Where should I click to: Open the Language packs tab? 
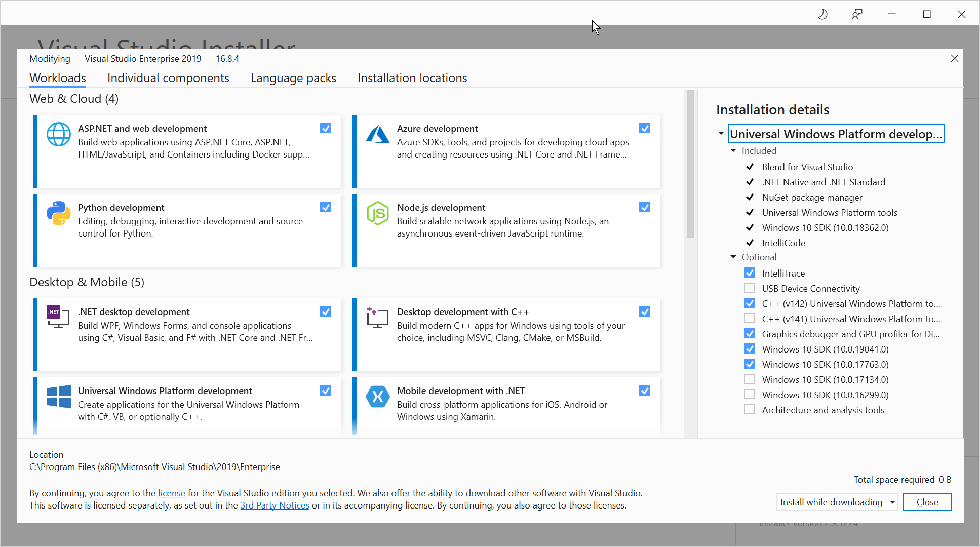tap(293, 78)
